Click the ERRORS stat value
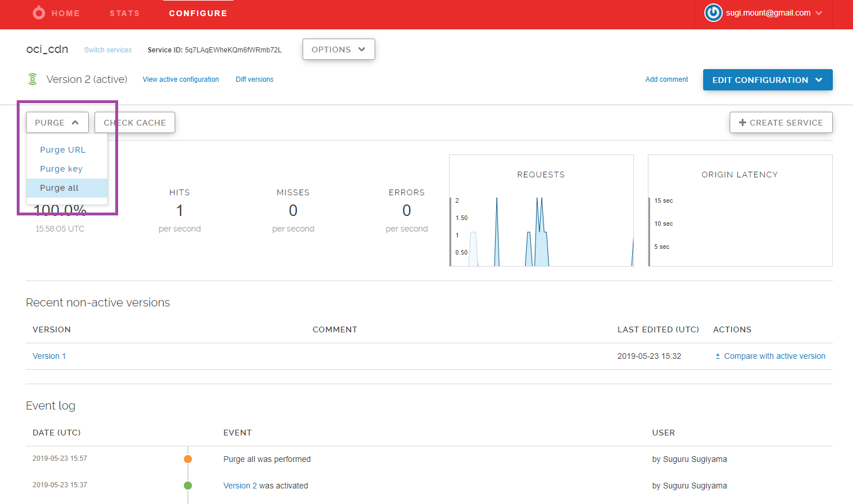The width and height of the screenshot is (853, 504). tap(407, 211)
